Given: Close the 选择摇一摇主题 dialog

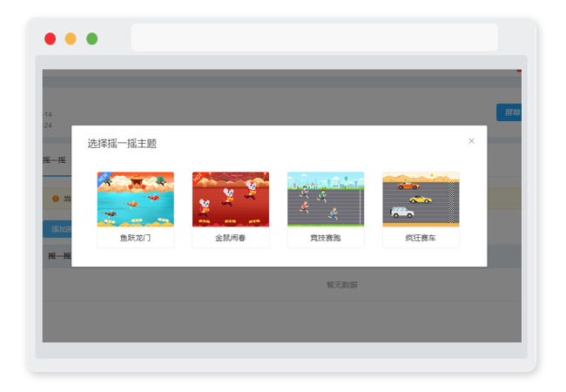Looking at the screenshot, I should click(471, 141).
